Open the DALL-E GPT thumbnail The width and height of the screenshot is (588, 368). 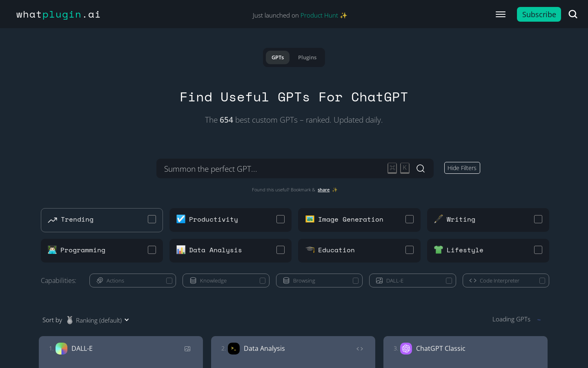[61, 348]
